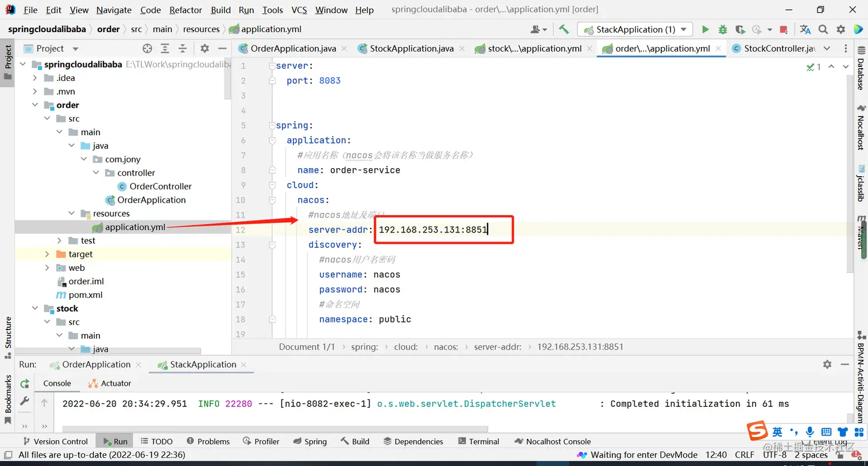Expand the test folder

pos(60,240)
